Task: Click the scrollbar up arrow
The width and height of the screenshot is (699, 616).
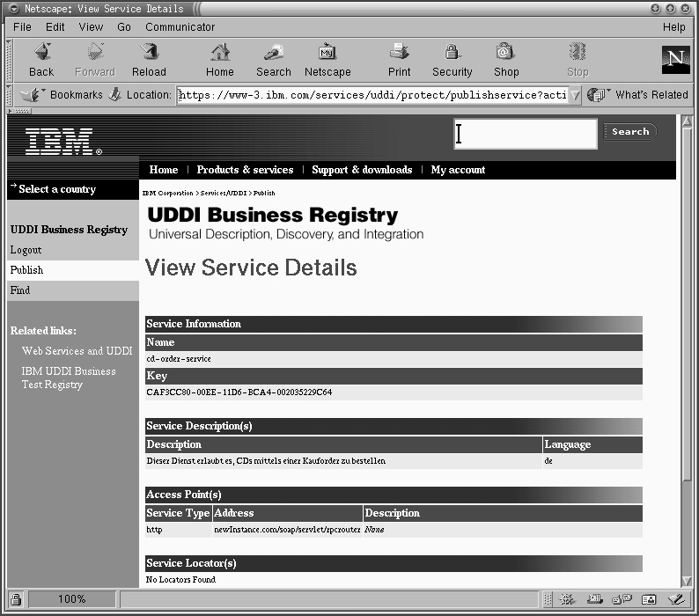Action: [x=687, y=121]
